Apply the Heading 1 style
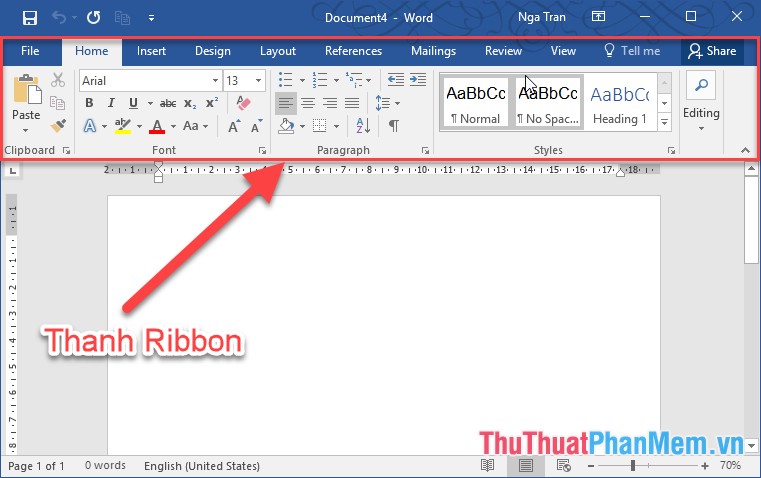 coord(620,103)
